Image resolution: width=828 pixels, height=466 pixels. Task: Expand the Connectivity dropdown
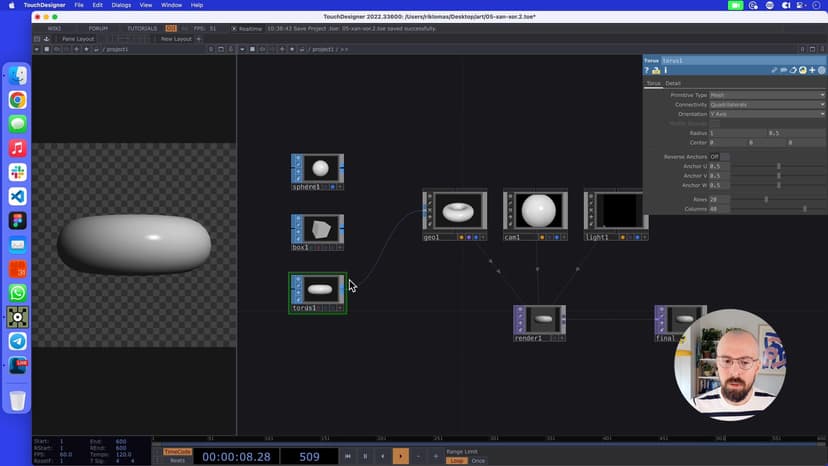click(766, 104)
